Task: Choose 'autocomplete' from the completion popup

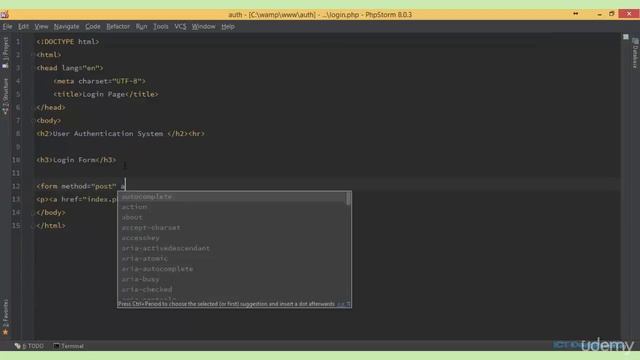Action: point(232,197)
